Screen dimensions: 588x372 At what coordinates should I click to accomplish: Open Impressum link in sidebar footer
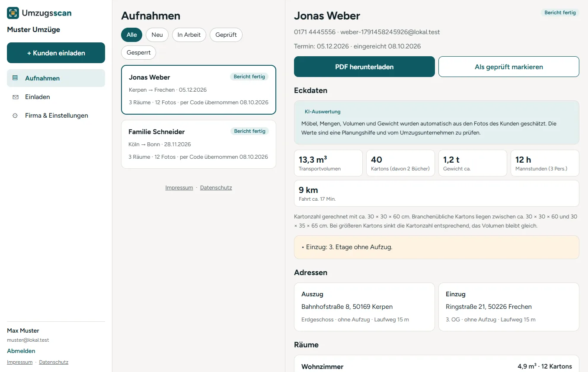(x=19, y=362)
